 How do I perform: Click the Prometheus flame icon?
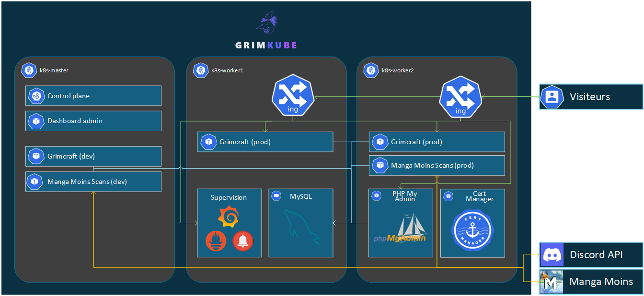(216, 240)
